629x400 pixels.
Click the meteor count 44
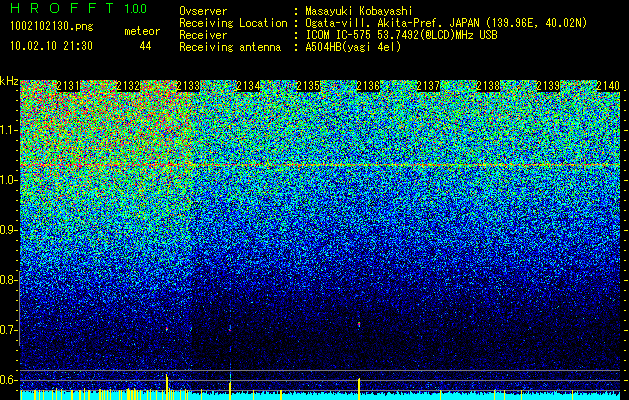(145, 46)
